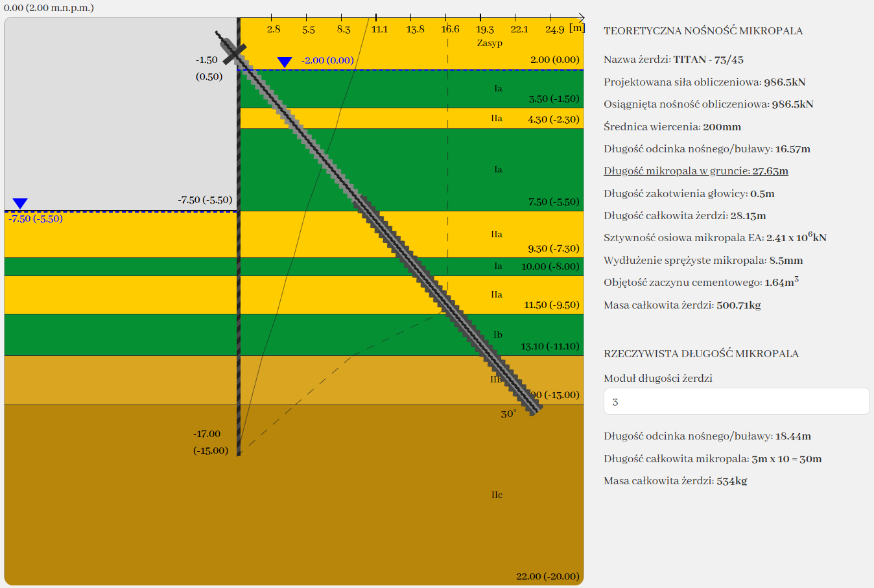Click the blue water-level triangle above -7.50 (-5.50)
874x588 pixels.
[x=20, y=204]
